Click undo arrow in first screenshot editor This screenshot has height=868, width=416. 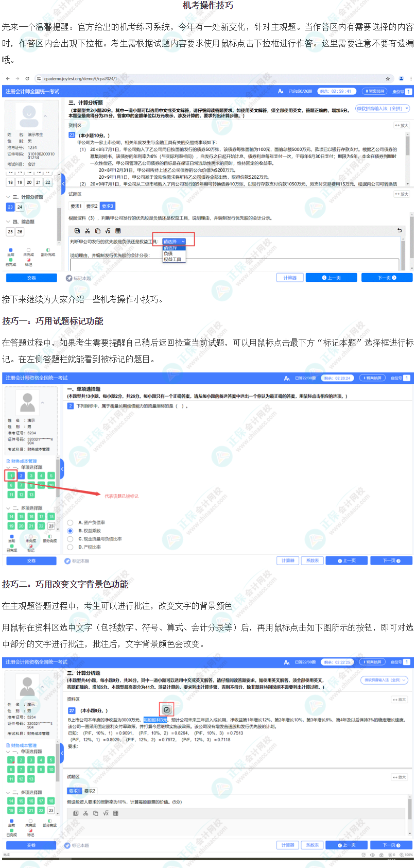tap(400, 231)
